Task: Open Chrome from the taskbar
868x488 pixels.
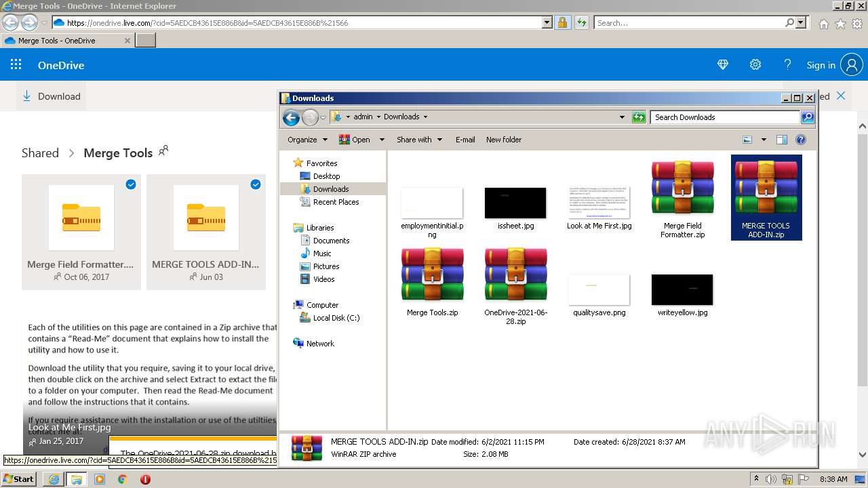Action: pyautogui.click(x=122, y=479)
